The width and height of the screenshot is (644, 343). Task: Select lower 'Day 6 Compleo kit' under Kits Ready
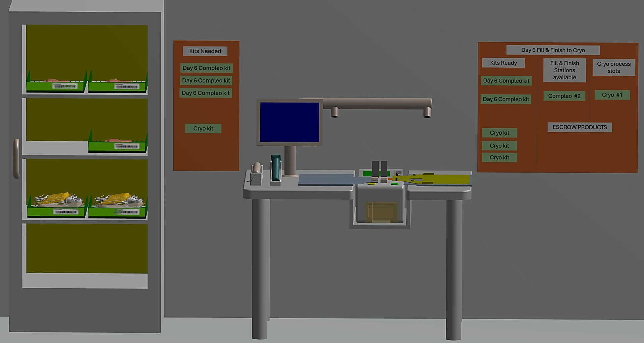pyautogui.click(x=506, y=99)
